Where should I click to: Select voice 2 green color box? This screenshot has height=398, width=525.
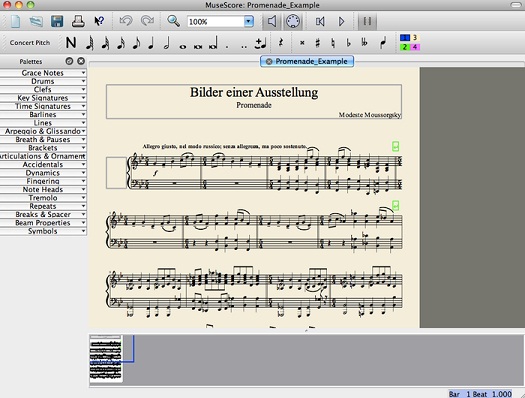point(404,47)
